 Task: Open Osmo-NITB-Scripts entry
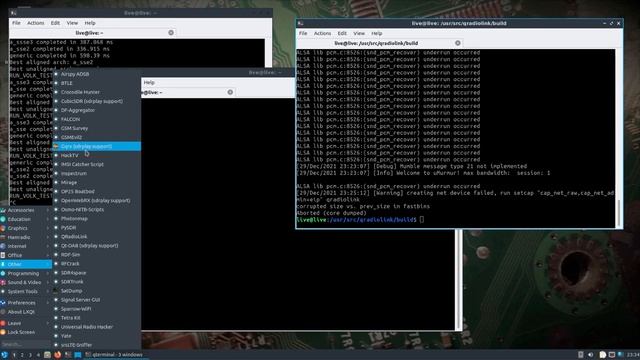point(96,209)
